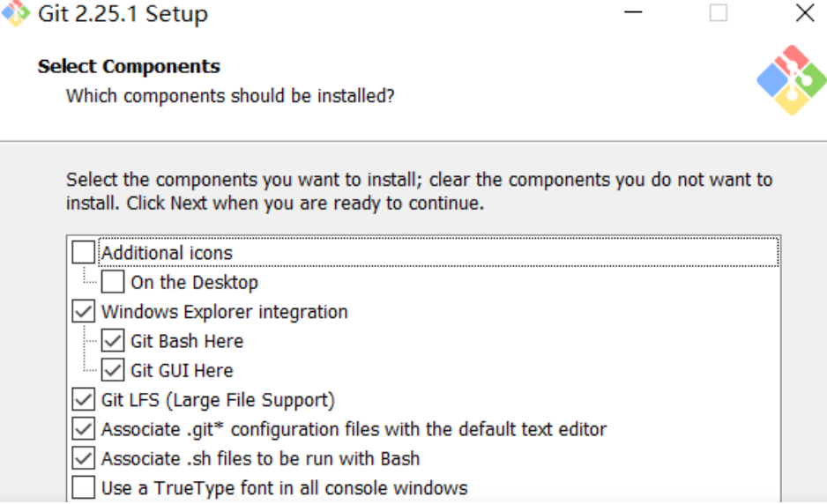
Task: Click the "Select the components" instruction paragraph
Action: [x=419, y=191]
